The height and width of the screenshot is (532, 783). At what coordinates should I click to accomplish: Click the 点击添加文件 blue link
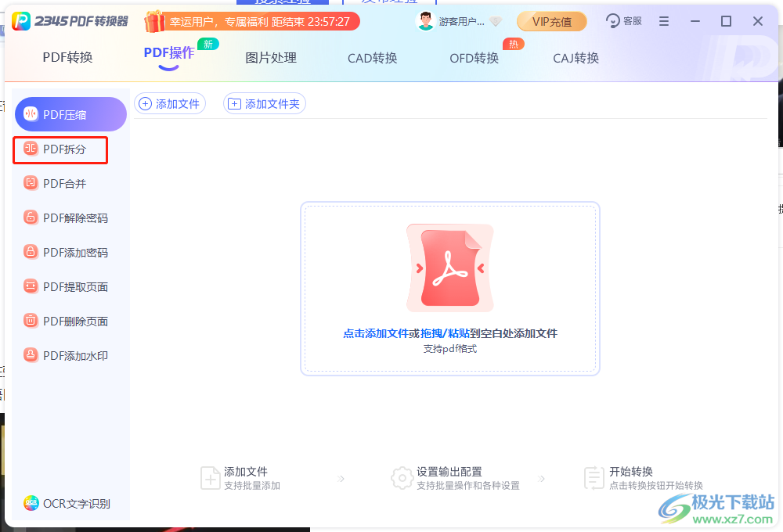(376, 333)
